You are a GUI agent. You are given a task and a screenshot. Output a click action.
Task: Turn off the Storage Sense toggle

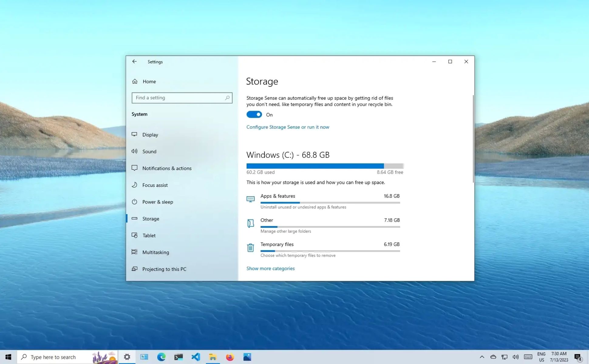254,114
